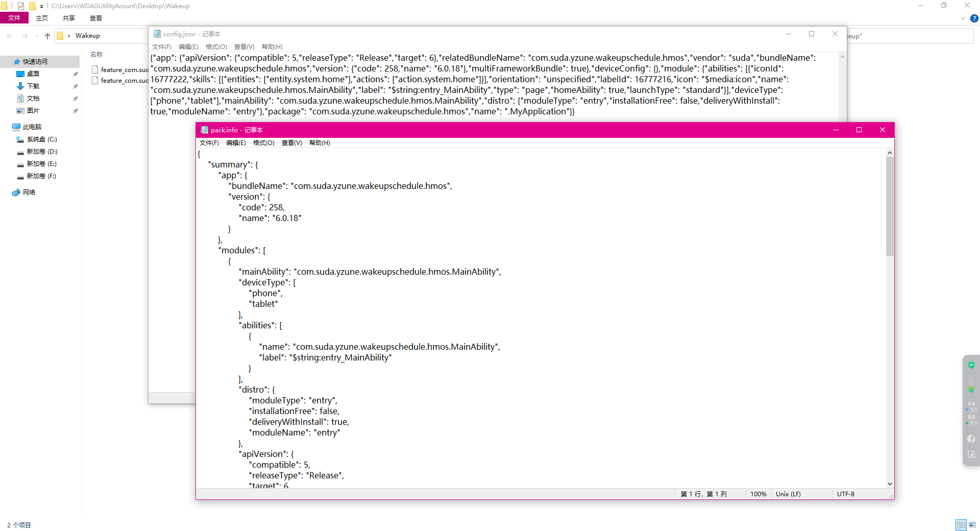
Task: Open 文档 folder in quick access
Action: tap(33, 99)
